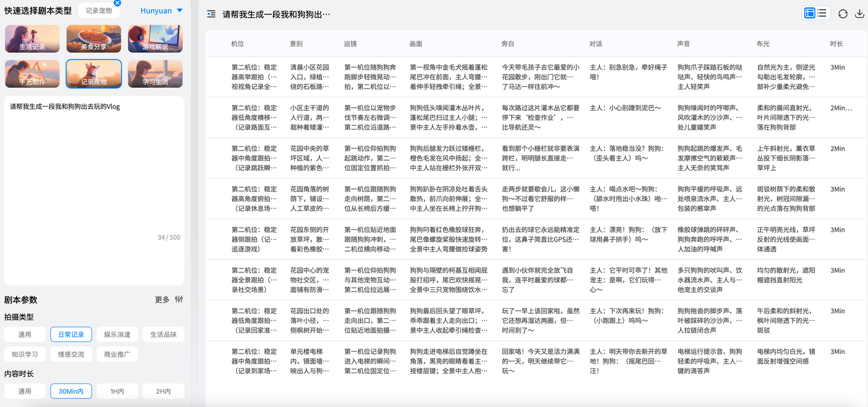This screenshot has height=407, width=868.
Task: Choose the 游戏解说 script type
Action: tap(156, 39)
